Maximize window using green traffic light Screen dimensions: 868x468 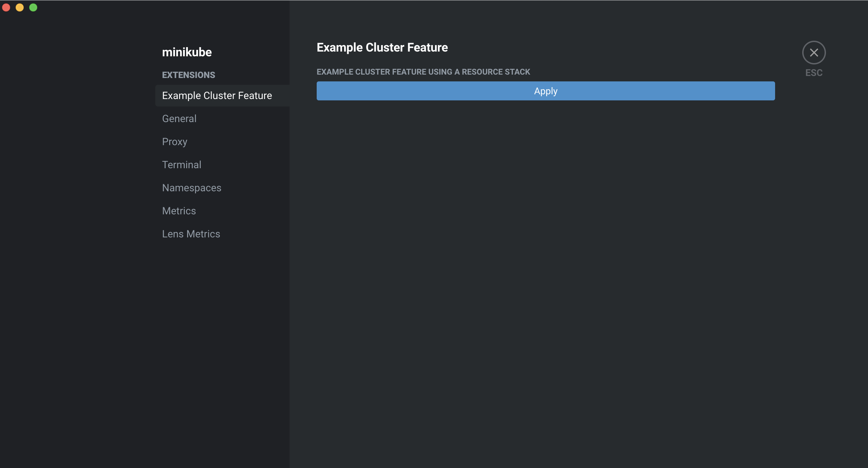[33, 7]
